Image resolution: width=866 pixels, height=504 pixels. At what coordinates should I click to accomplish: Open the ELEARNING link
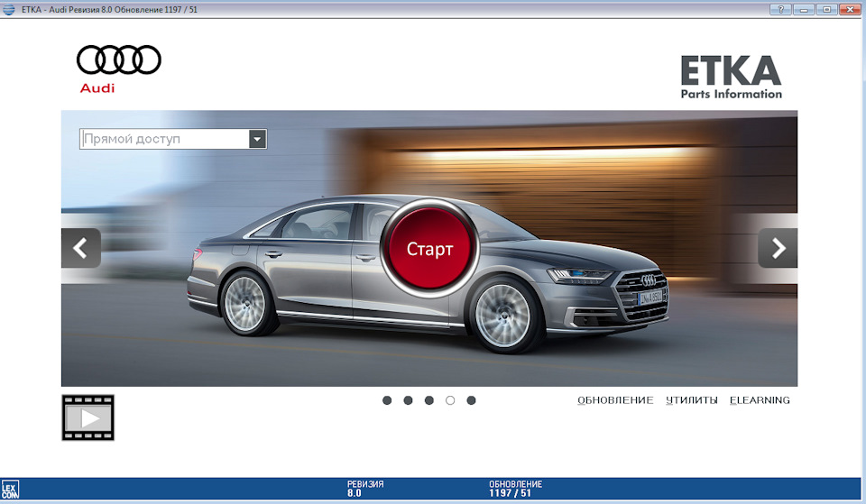tap(760, 400)
